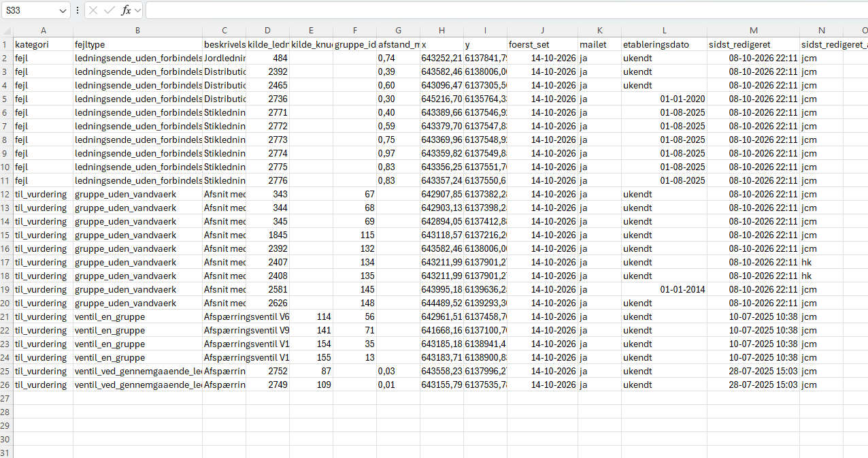Click the 'hk' cell in row 17
Image resolution: width=868 pixels, height=458 pixels.
(822, 262)
